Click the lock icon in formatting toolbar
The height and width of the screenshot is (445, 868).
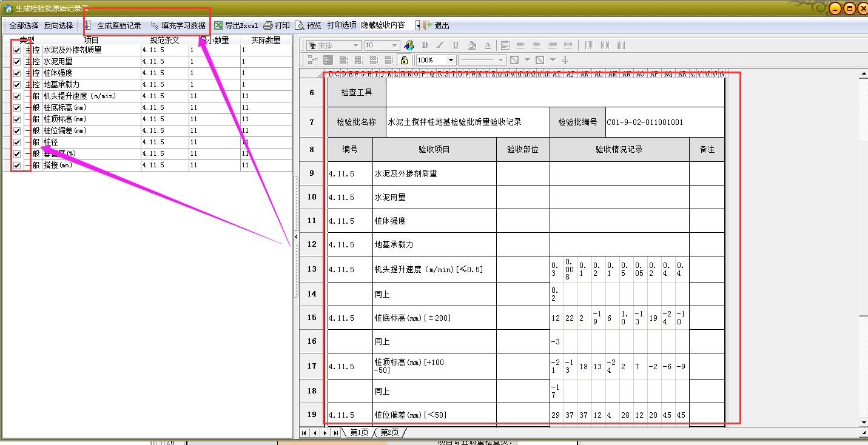pos(404,60)
